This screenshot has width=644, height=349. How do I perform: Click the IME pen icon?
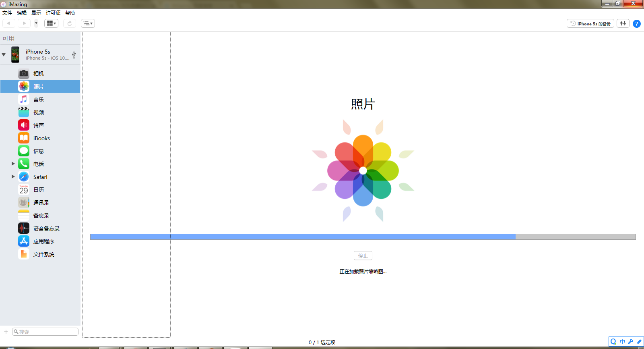point(639,342)
